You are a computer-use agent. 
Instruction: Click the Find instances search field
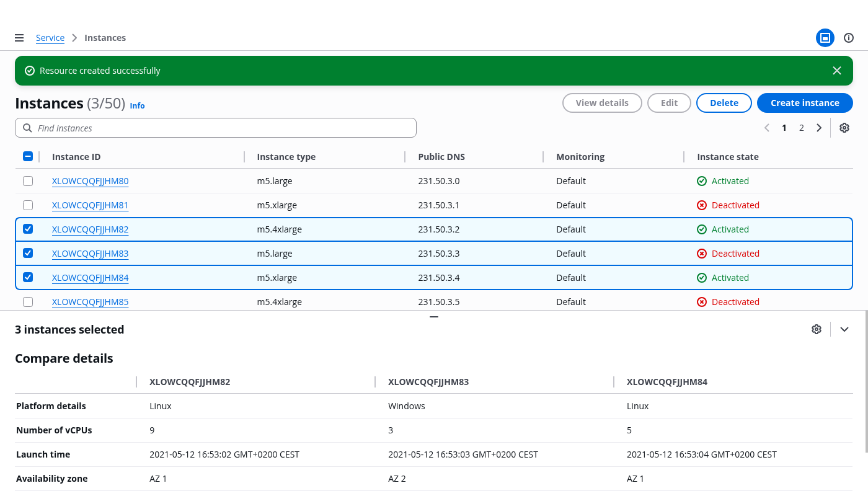click(216, 128)
